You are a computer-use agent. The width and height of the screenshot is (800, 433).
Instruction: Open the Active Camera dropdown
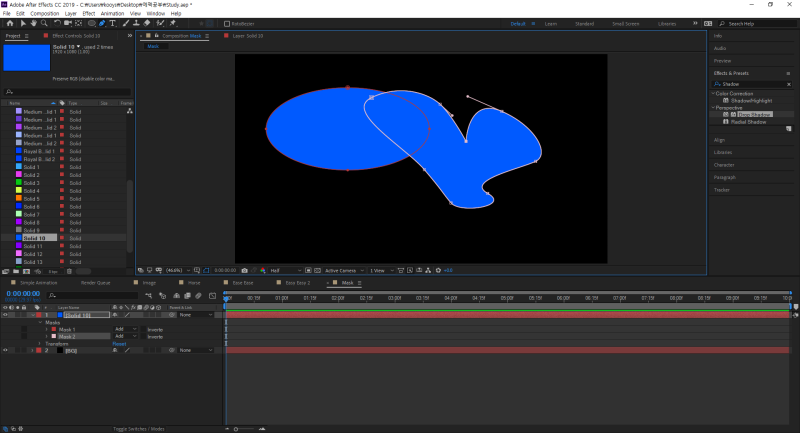(344, 270)
